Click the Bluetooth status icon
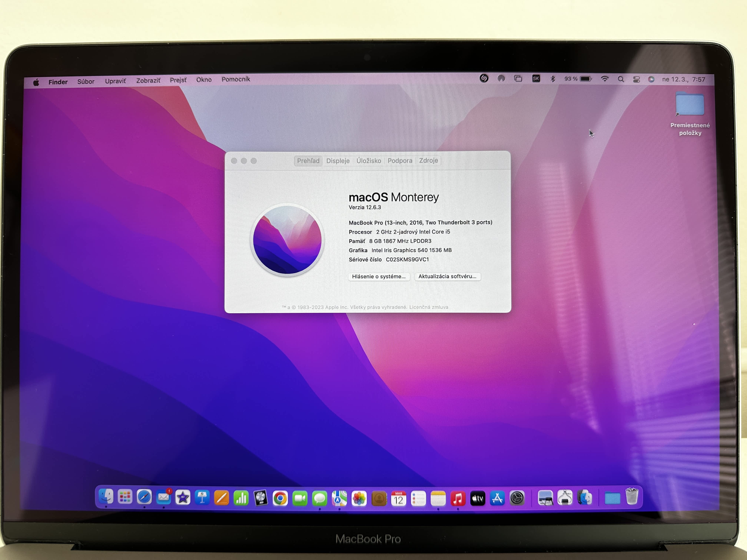Screen dimensions: 747x560 (x=552, y=79)
